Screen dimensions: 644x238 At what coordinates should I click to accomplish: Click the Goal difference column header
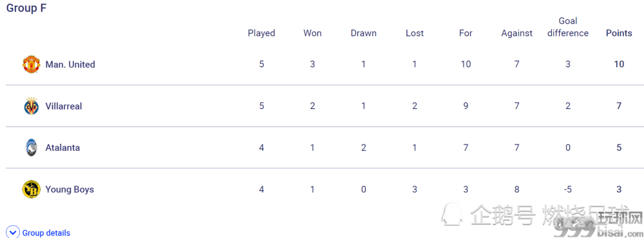coord(568,27)
